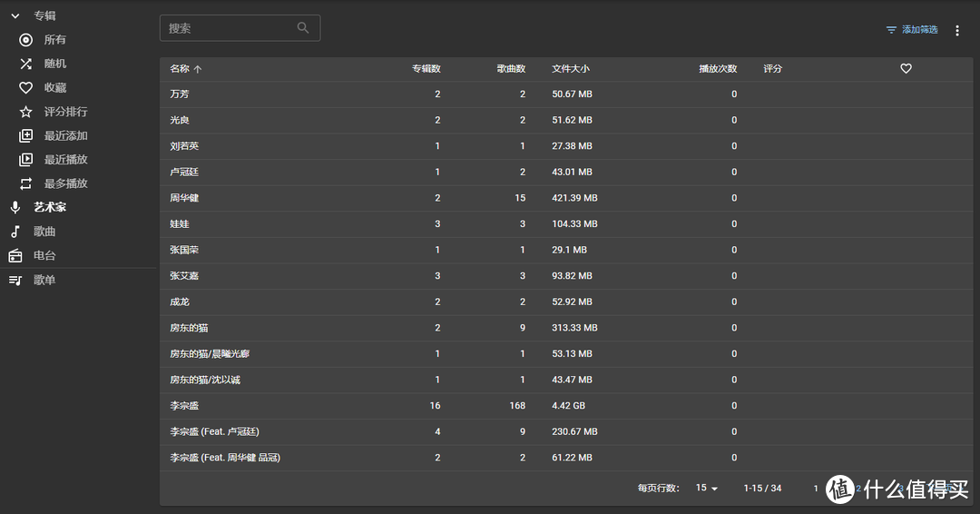Go to 评分排行 star rating list
This screenshot has width=980, height=514.
click(x=65, y=112)
